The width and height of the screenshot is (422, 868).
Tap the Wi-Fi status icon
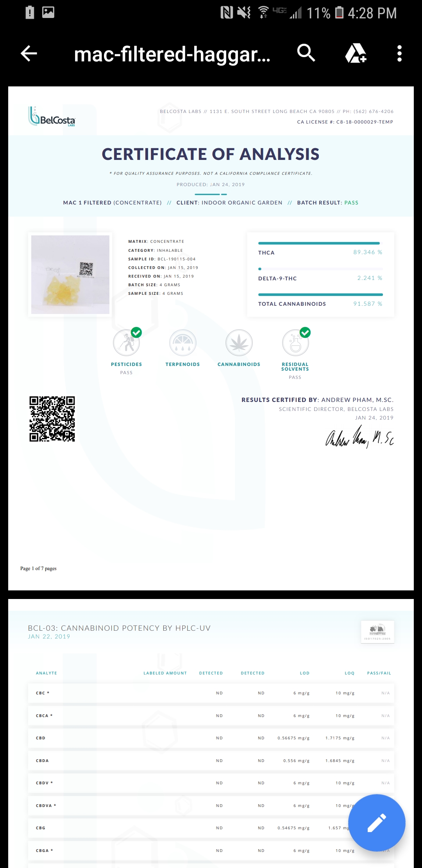264,13
